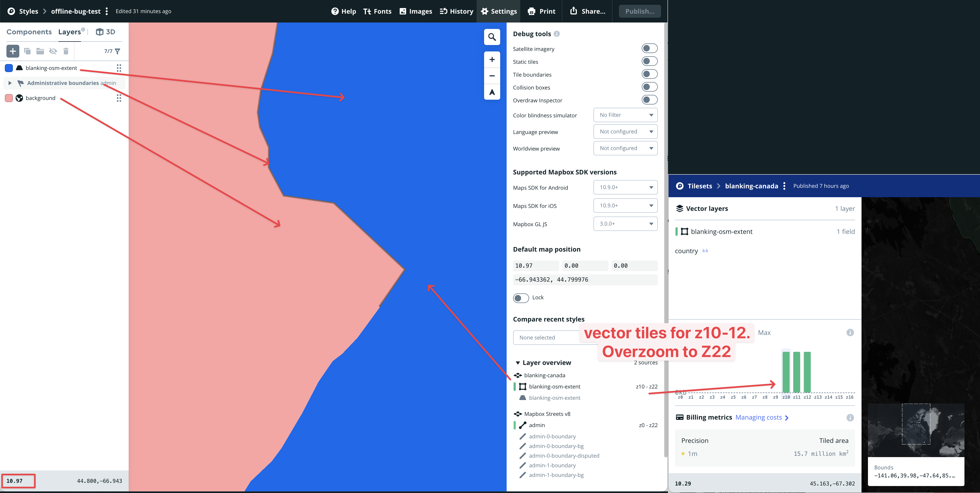Screen dimensions: 980x493
Task: Open the Color blindness simulator dropdown
Action: click(625, 115)
